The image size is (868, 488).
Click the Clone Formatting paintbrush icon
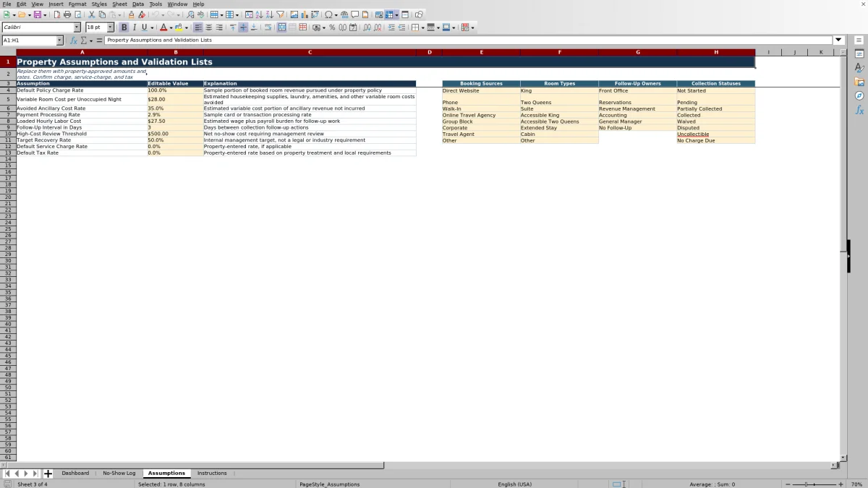coord(131,14)
